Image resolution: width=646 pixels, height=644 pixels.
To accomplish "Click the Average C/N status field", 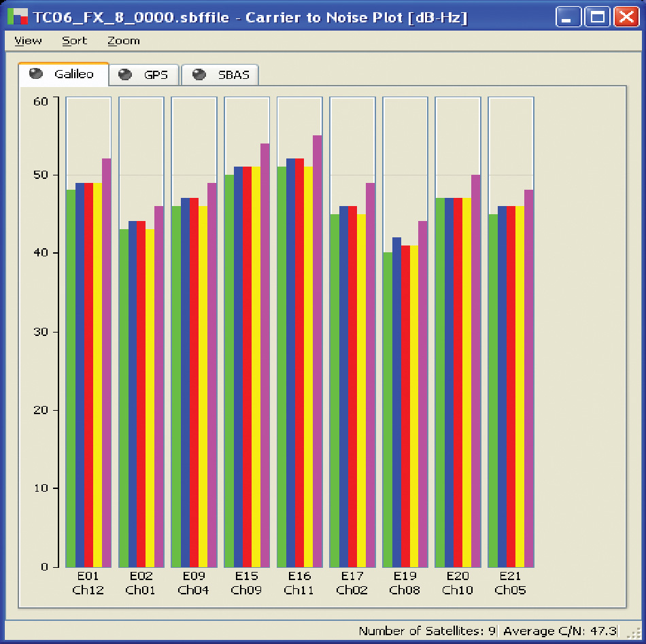I will [x=560, y=631].
